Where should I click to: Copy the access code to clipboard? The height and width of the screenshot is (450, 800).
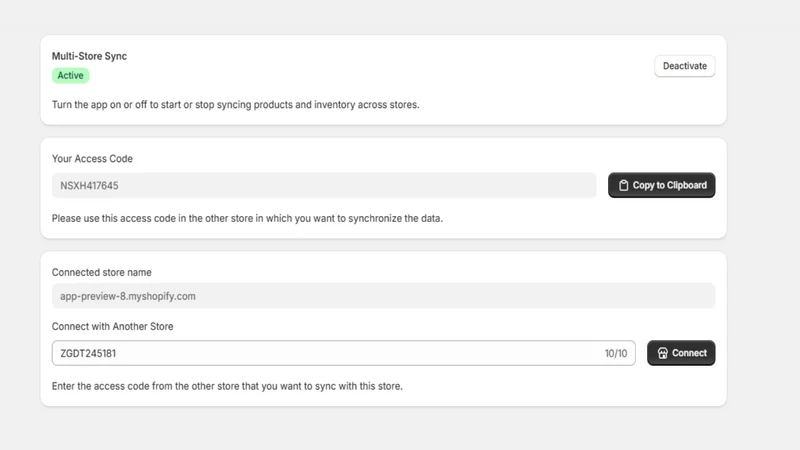[x=661, y=185]
